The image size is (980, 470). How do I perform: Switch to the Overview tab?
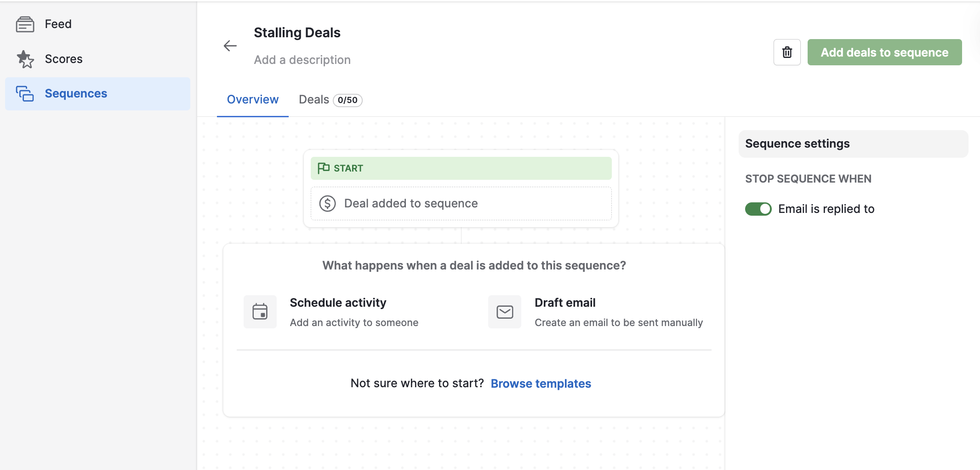[253, 100]
